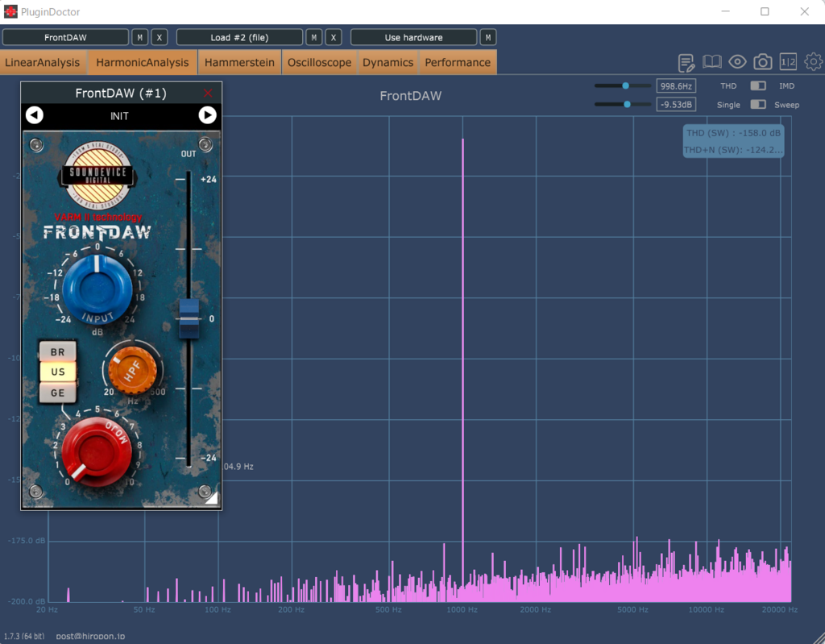Click the orange HPF knob
The height and width of the screenshot is (644, 825).
point(133,370)
